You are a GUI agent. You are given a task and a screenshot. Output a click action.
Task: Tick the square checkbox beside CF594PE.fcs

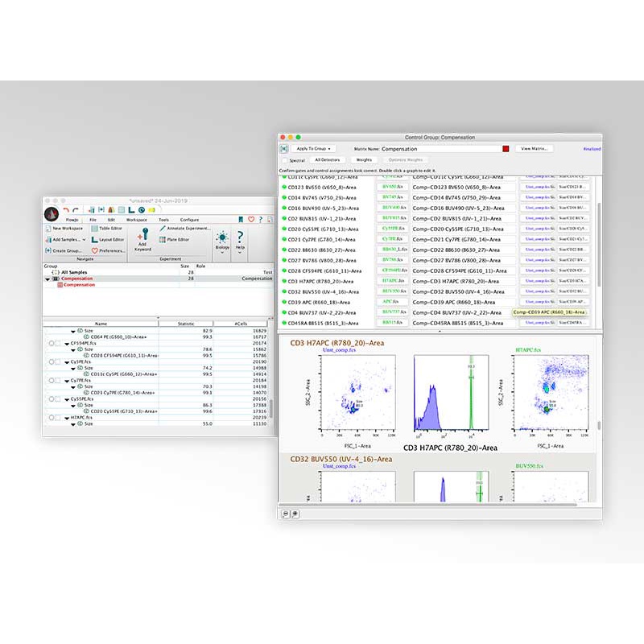(58, 343)
